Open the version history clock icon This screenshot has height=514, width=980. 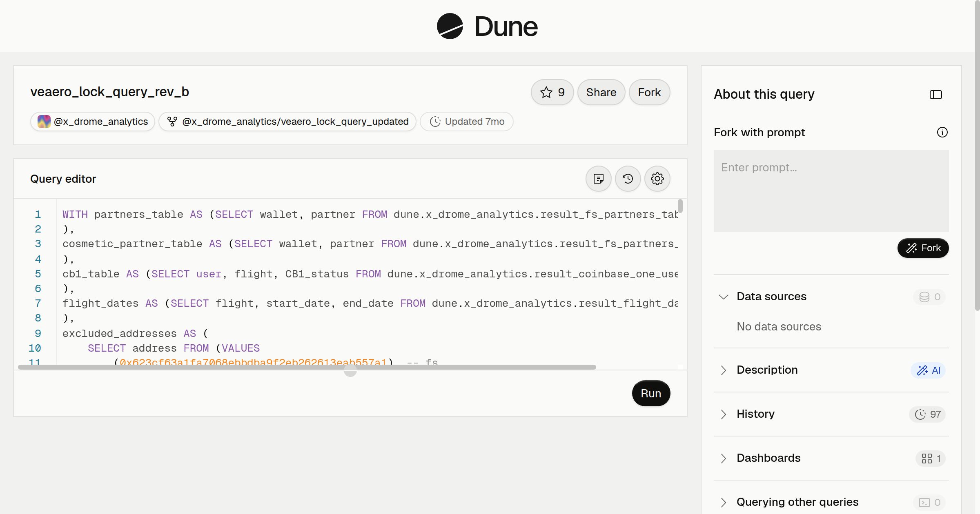tap(628, 179)
